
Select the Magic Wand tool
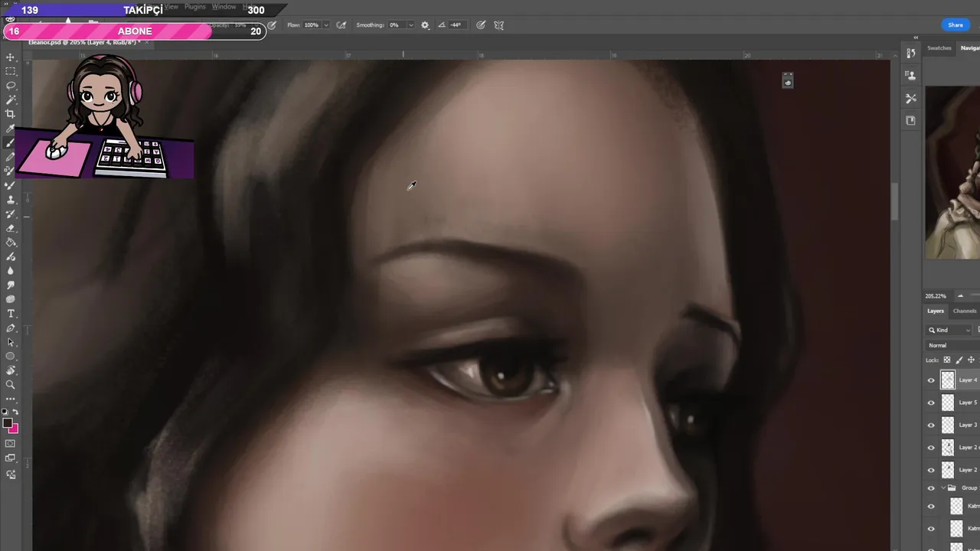[x=11, y=99]
